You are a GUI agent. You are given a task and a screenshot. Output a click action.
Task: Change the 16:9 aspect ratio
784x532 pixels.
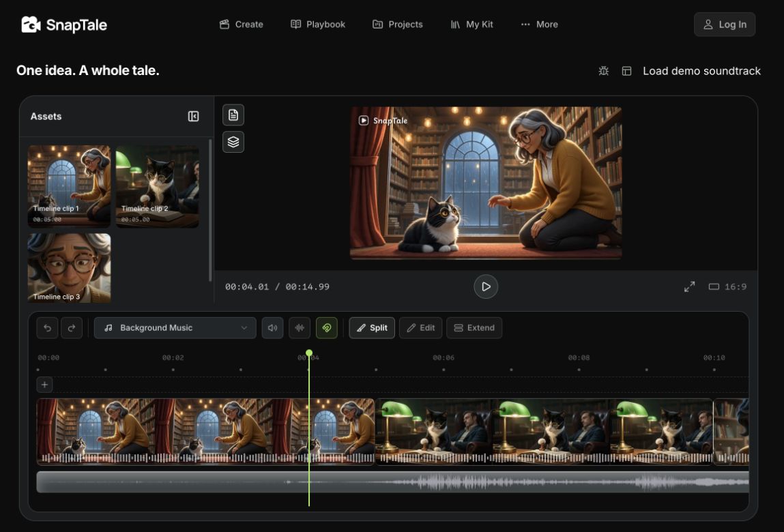pyautogui.click(x=727, y=286)
